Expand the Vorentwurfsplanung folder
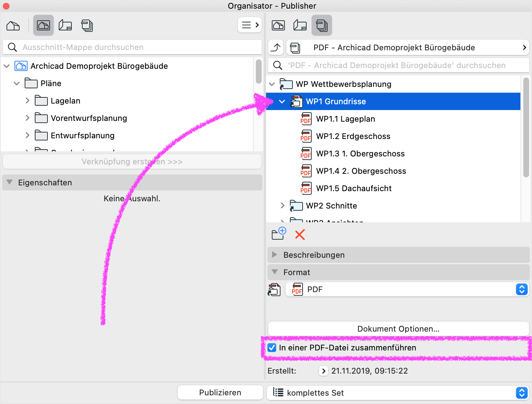Viewport: 532px width, 404px height. point(27,118)
